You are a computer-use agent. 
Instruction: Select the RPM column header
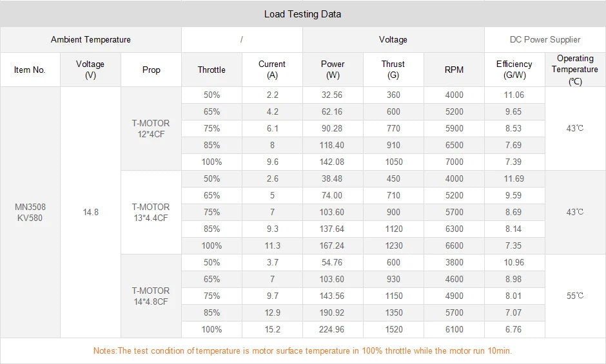454,70
